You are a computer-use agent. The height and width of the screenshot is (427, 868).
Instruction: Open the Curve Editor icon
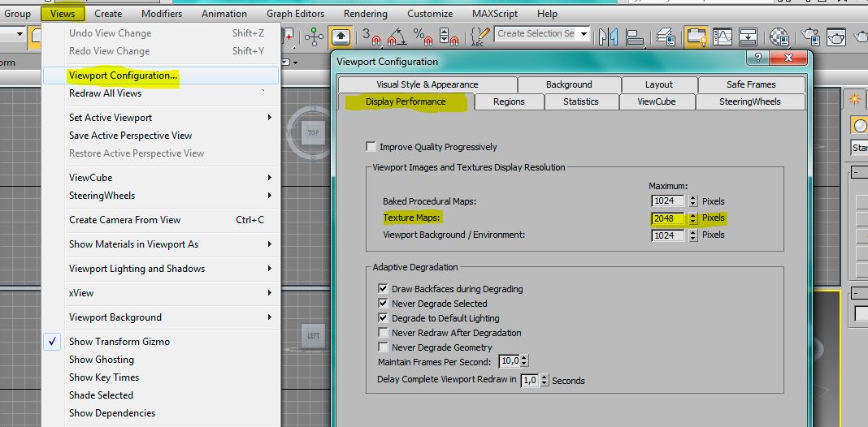[723, 37]
